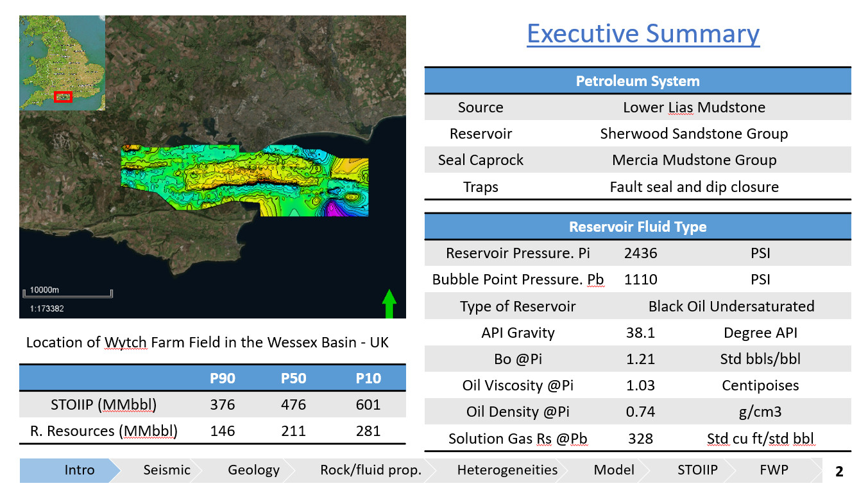Select R. Resources P10 value 281
The image size is (868, 488).
click(368, 431)
